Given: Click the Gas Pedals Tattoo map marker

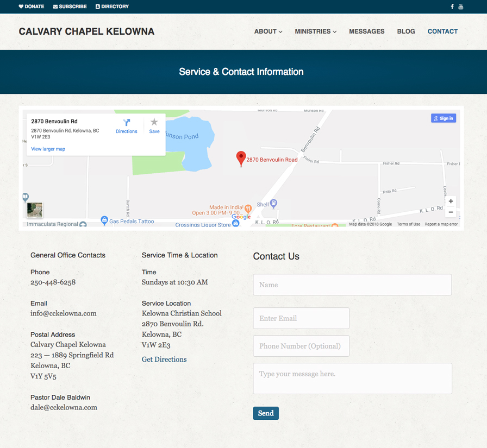Looking at the screenshot, I should tap(104, 220).
